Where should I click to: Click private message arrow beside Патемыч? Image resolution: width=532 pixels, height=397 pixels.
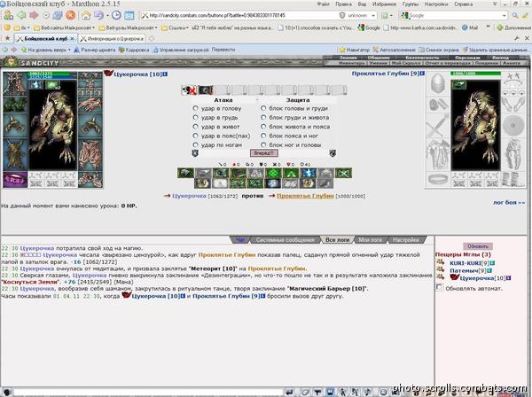click(x=439, y=269)
